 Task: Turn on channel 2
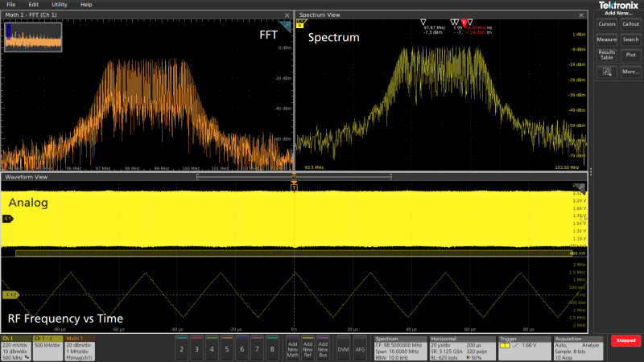pos(183,348)
